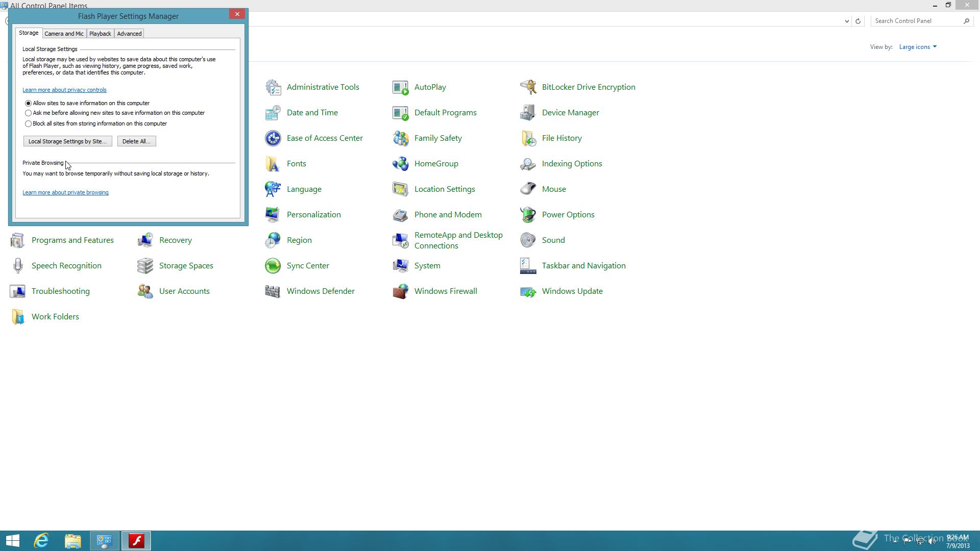Click Local Storage Settings by Site button

click(x=67, y=141)
